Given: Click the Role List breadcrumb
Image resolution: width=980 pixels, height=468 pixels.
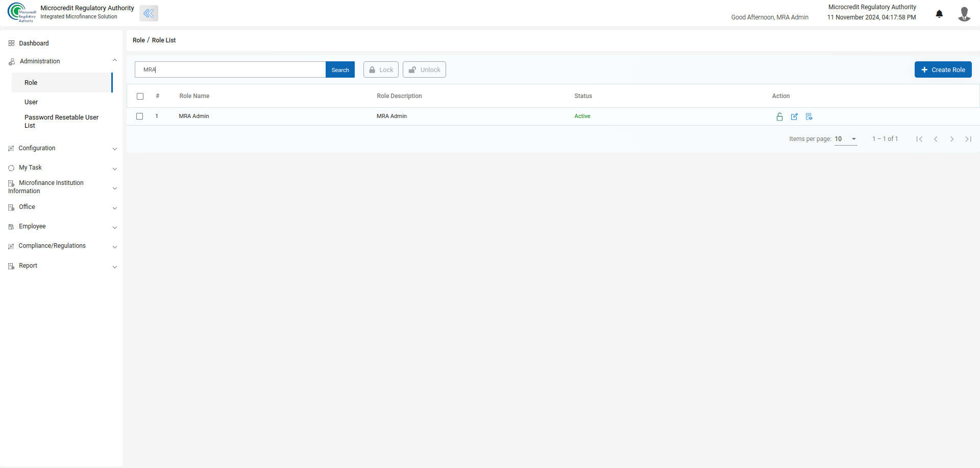Looking at the screenshot, I should pos(164,40).
